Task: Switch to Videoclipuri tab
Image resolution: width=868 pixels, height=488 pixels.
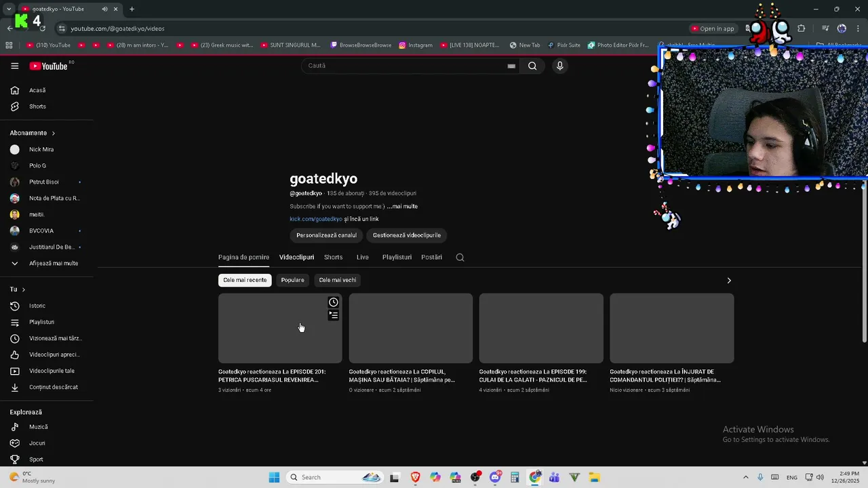Action: [x=296, y=257]
